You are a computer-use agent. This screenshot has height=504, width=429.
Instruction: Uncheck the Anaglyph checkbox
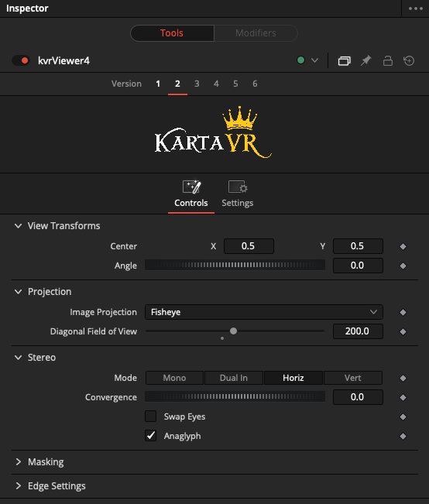click(x=150, y=436)
